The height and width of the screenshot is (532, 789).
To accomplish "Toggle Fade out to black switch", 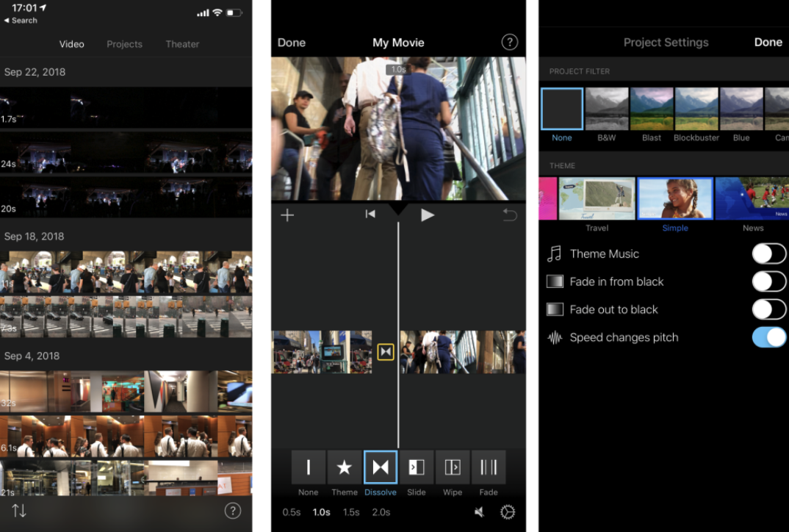I will pos(768,309).
